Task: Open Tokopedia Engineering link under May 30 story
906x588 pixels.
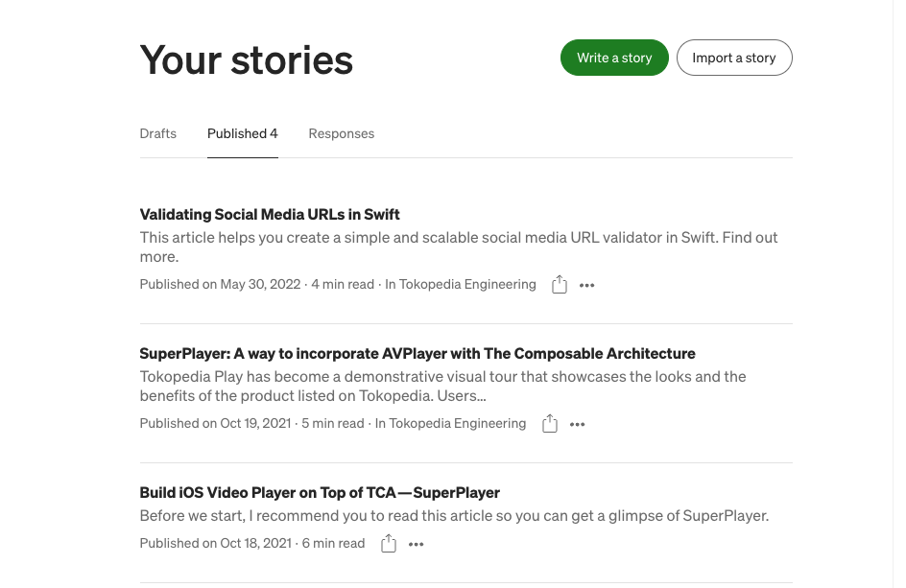Action: click(x=467, y=284)
